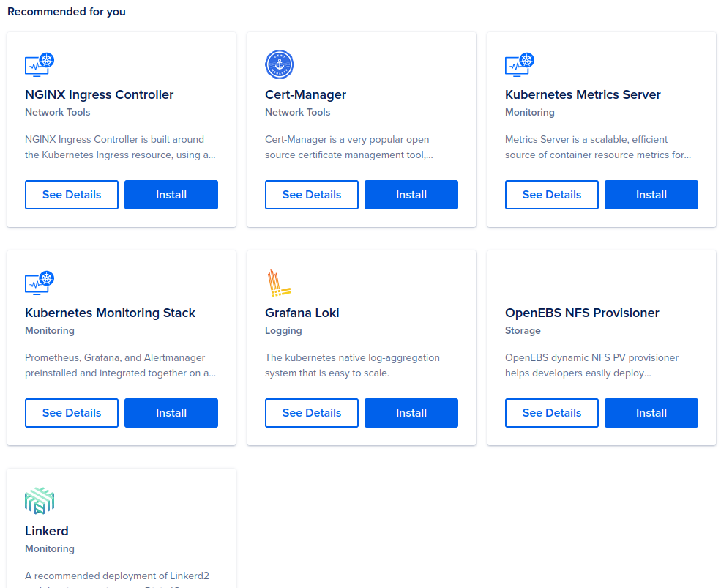The width and height of the screenshot is (721, 588).
Task: See Details for Grafana Loki
Action: [312, 413]
